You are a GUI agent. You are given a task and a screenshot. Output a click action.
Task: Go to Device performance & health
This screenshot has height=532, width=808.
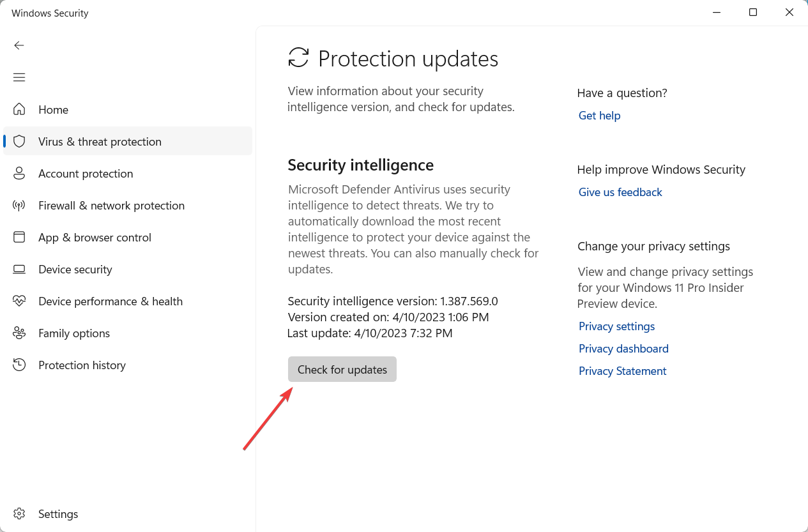(111, 301)
